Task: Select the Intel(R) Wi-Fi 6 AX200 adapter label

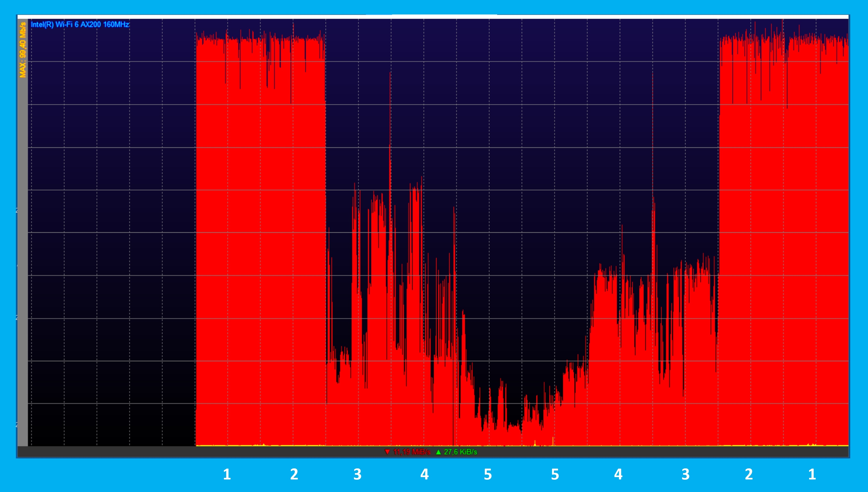Action: [x=80, y=24]
